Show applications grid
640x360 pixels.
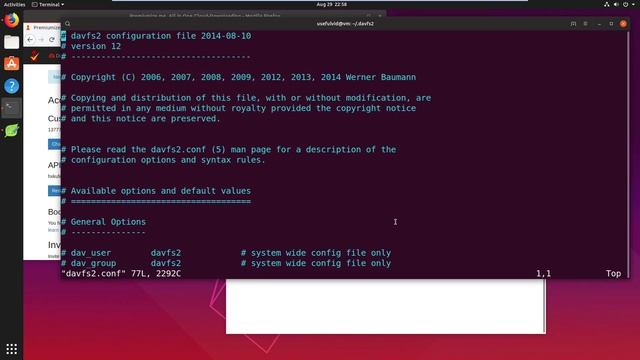[11, 349]
